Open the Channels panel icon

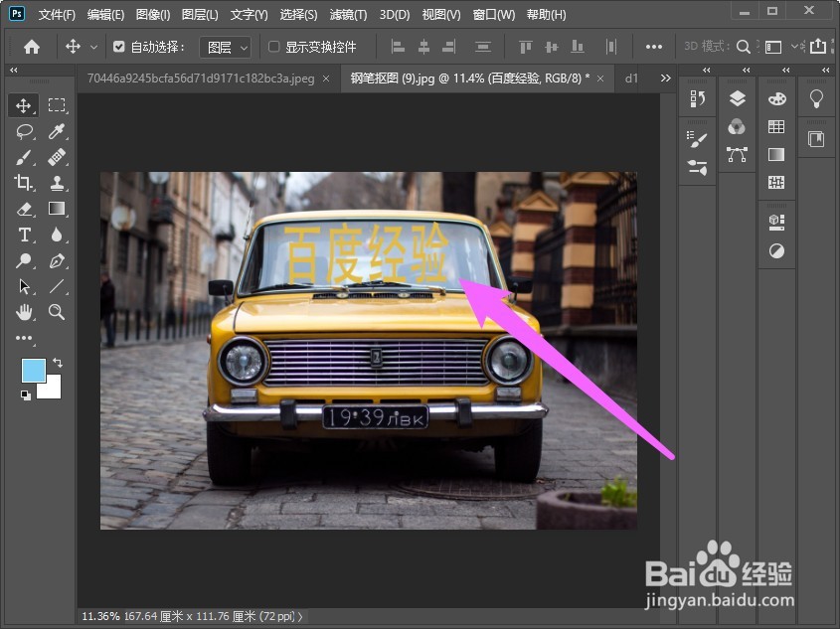tap(738, 127)
